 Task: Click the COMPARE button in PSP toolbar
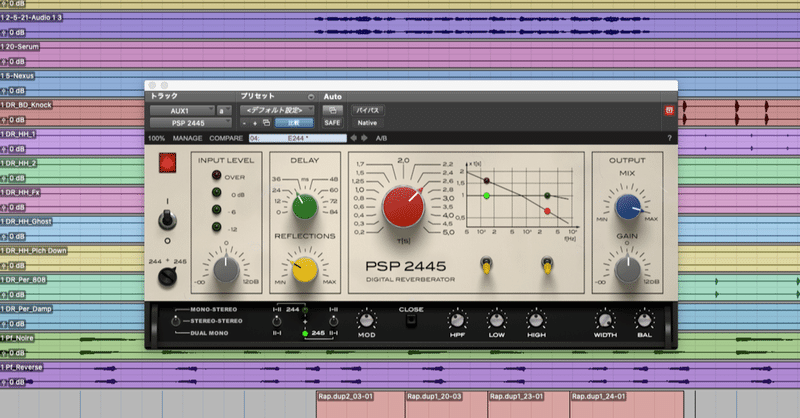pos(226,138)
